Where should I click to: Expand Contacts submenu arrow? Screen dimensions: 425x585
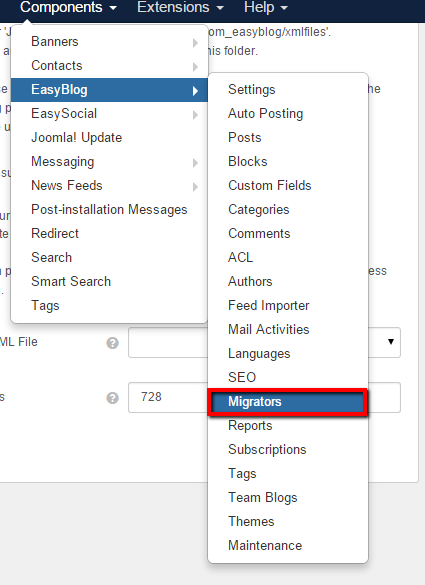pos(195,67)
